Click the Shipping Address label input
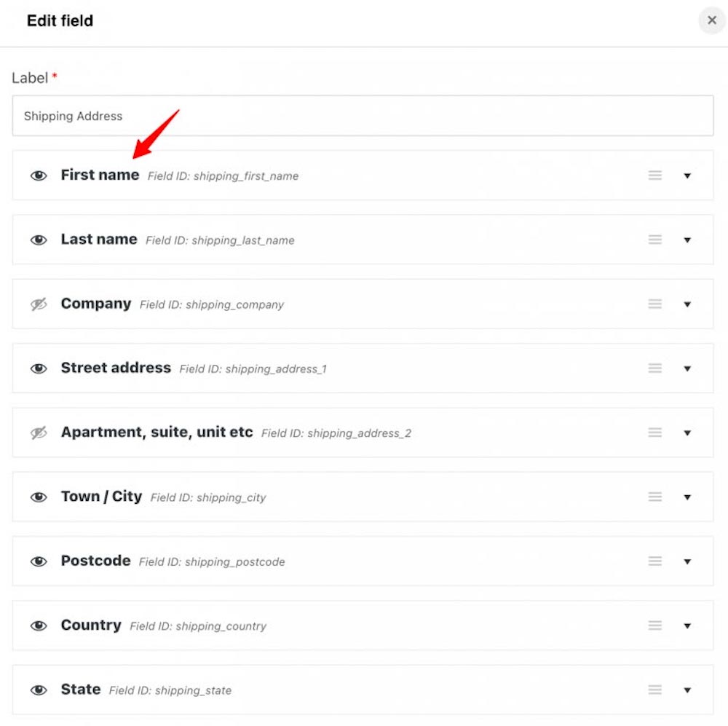Viewport: 728px width, 726px height. click(x=363, y=116)
